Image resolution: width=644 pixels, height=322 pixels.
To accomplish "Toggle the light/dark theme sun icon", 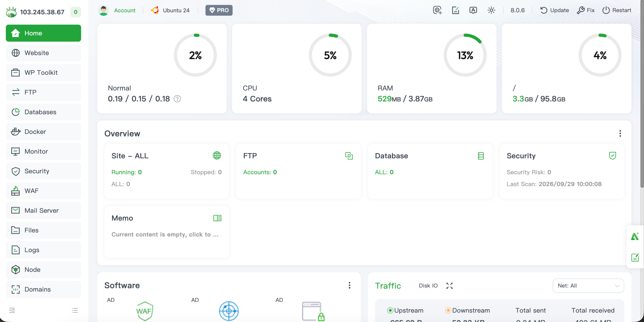I will (x=491, y=10).
